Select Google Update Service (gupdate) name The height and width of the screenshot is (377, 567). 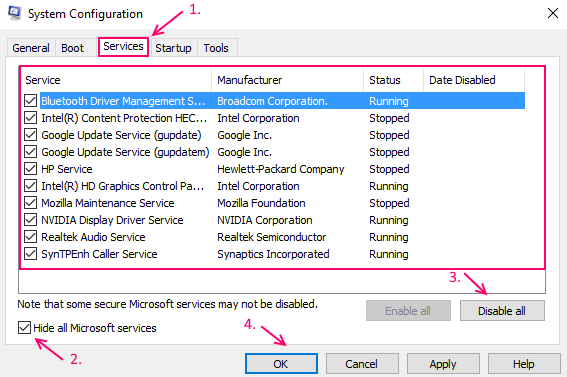(121, 135)
